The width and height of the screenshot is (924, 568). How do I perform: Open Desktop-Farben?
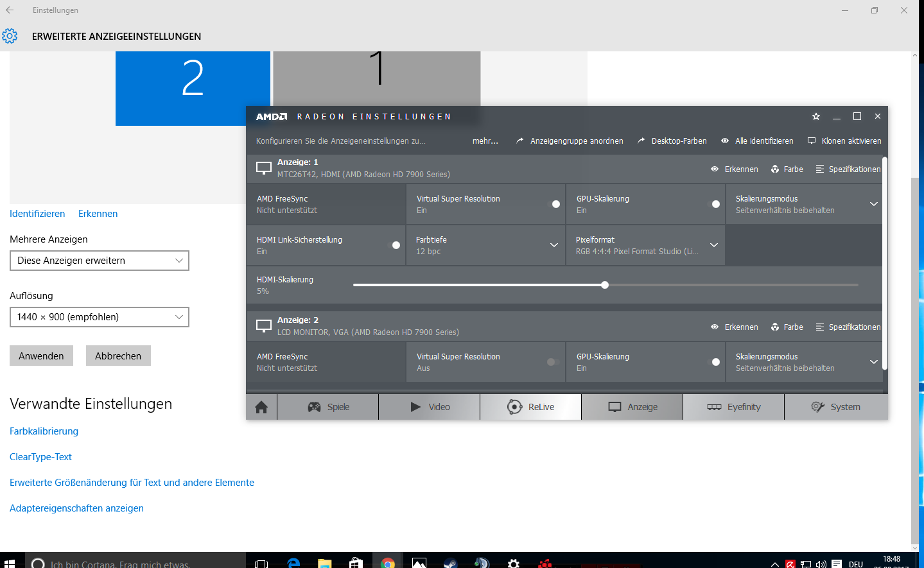(x=672, y=141)
